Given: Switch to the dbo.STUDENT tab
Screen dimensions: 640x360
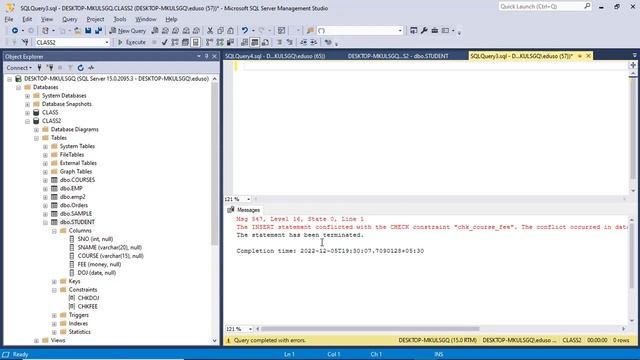Looking at the screenshot, I should 398,56.
